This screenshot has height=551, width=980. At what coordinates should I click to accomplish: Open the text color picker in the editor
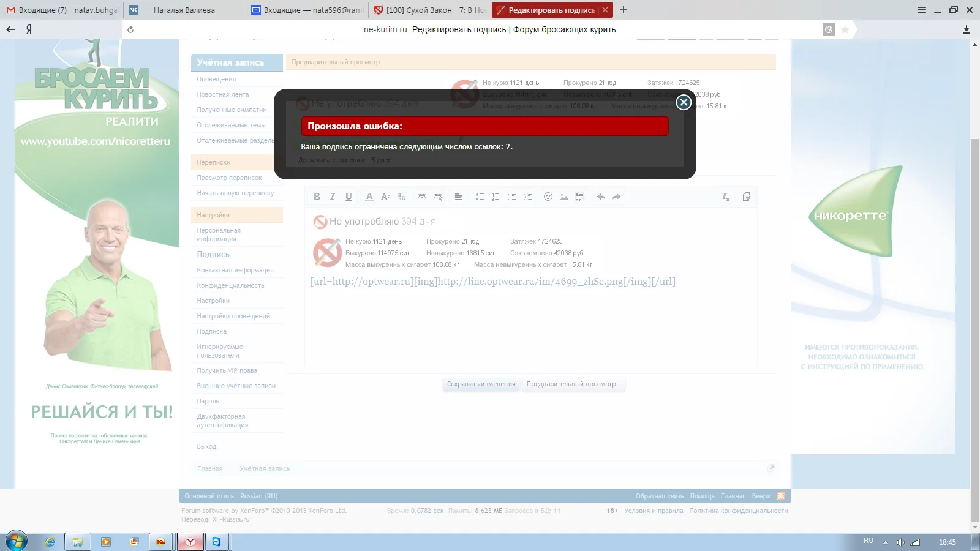(x=369, y=197)
